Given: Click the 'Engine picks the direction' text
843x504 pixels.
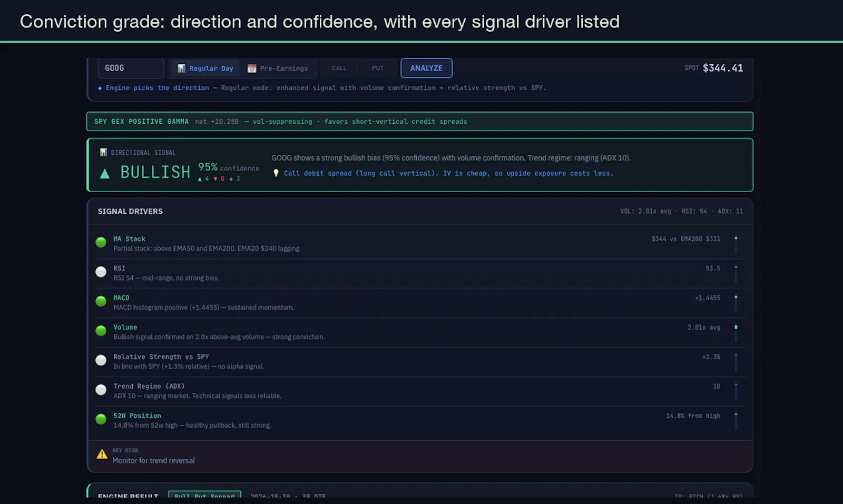Looking at the screenshot, I should (x=157, y=88).
